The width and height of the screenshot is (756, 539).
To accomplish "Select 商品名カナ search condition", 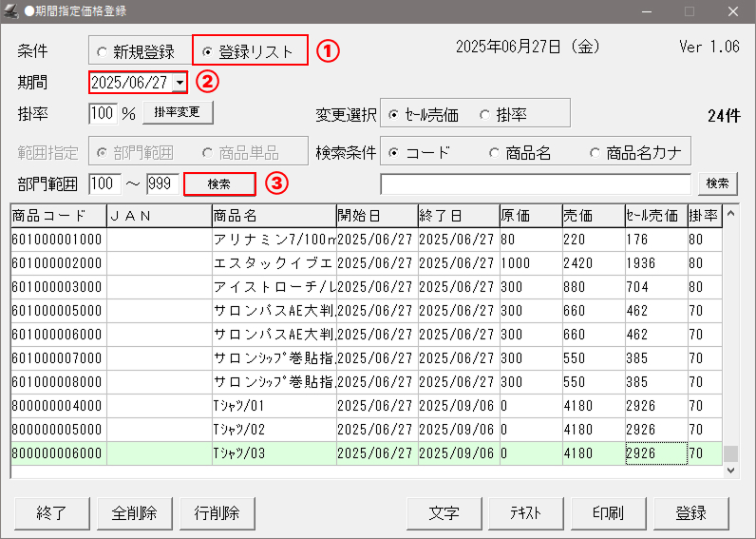I will click(x=595, y=153).
